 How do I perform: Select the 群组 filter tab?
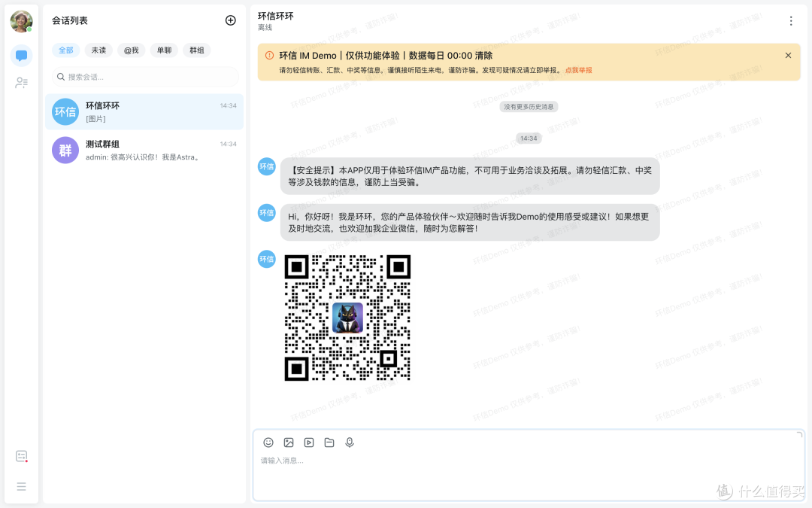(197, 50)
